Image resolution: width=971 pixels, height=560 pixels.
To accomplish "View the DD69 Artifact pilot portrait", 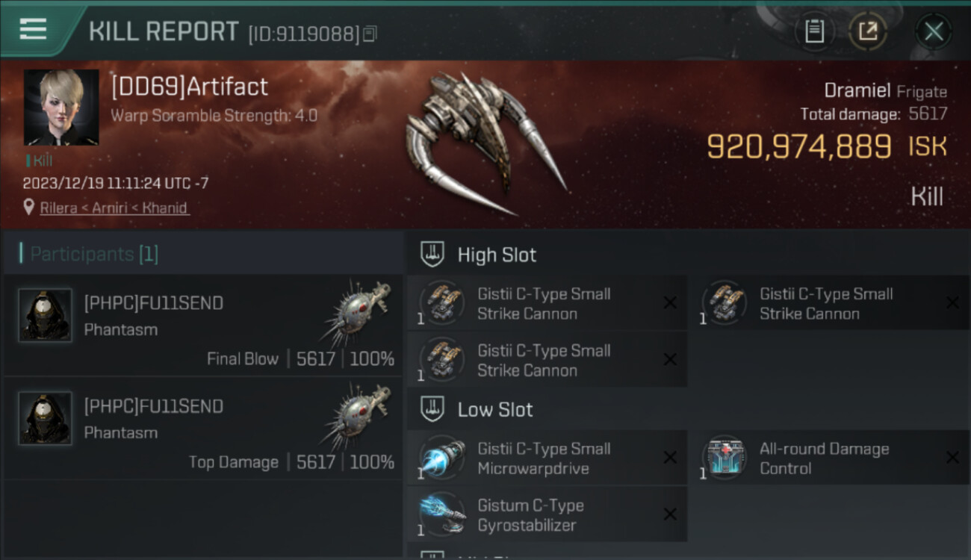I will (x=61, y=108).
